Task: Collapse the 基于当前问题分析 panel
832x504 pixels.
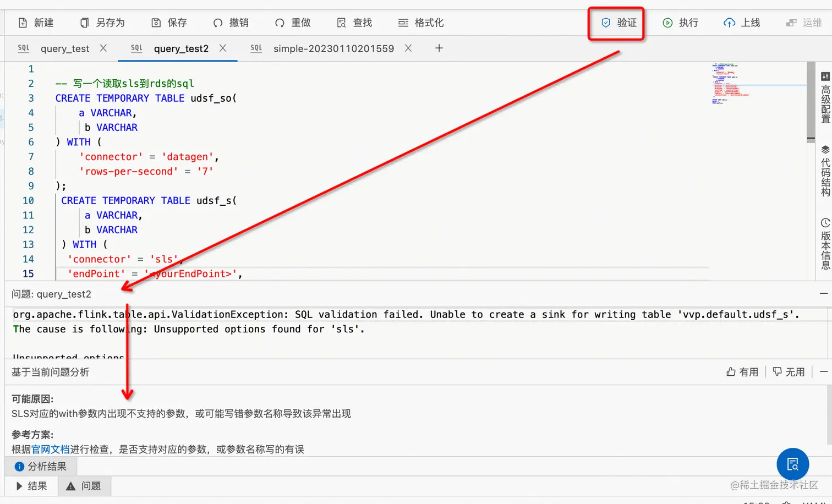Action: [824, 372]
